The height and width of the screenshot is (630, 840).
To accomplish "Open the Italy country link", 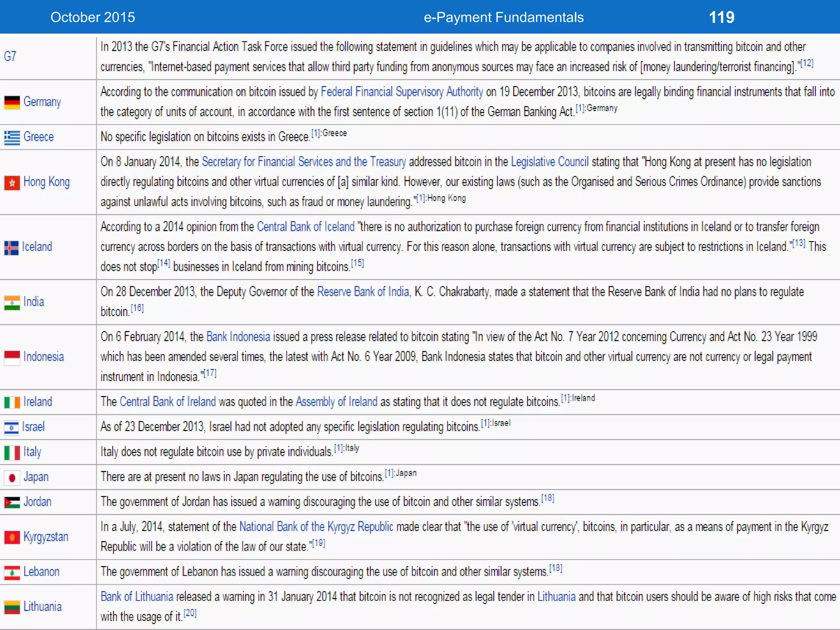I will (x=32, y=452).
